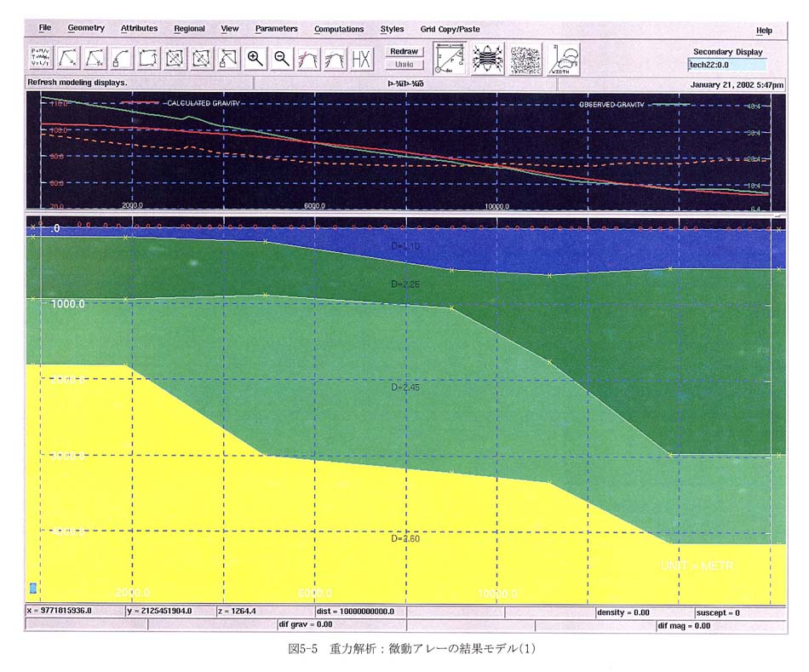Image resolution: width=809 pixels, height=672 pixels.
Task: Select the D=2.25 density layer label
Action: pyautogui.click(x=405, y=284)
